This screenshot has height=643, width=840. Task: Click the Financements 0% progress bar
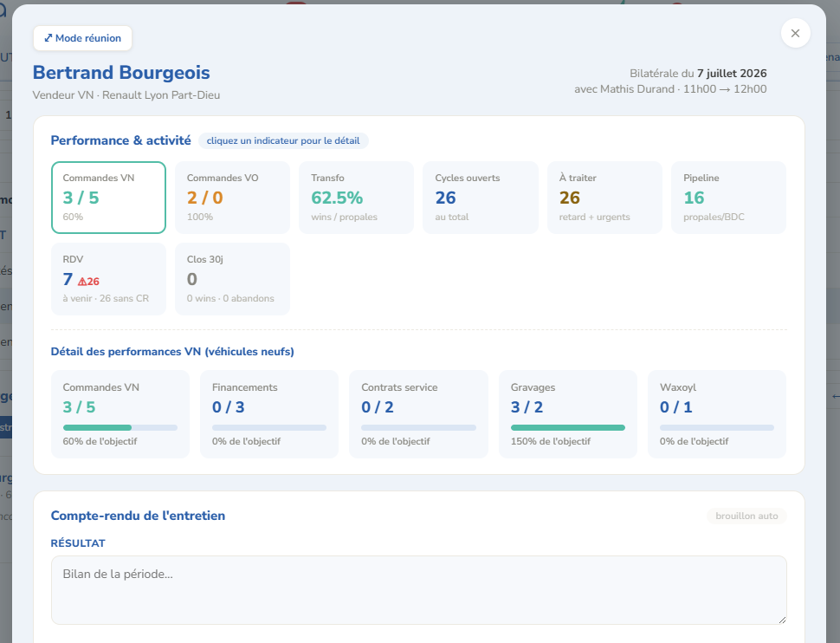coord(269,427)
